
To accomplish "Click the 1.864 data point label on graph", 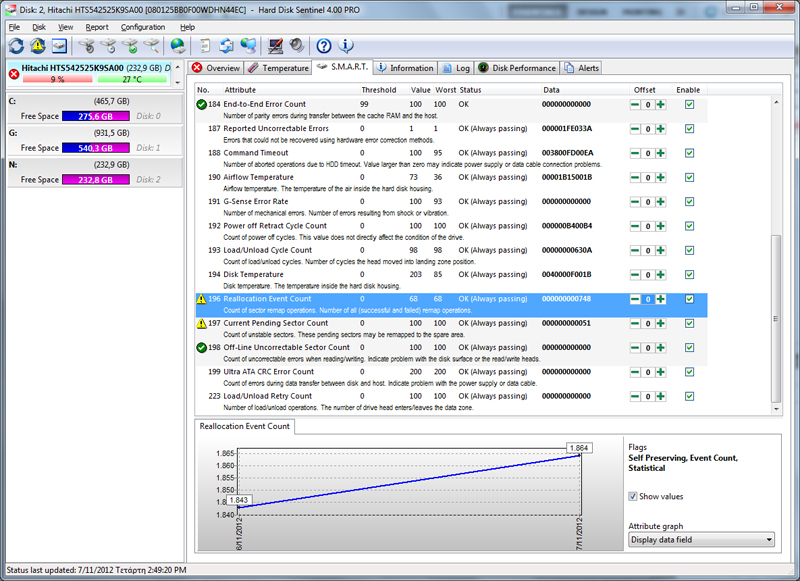I will pos(579,448).
